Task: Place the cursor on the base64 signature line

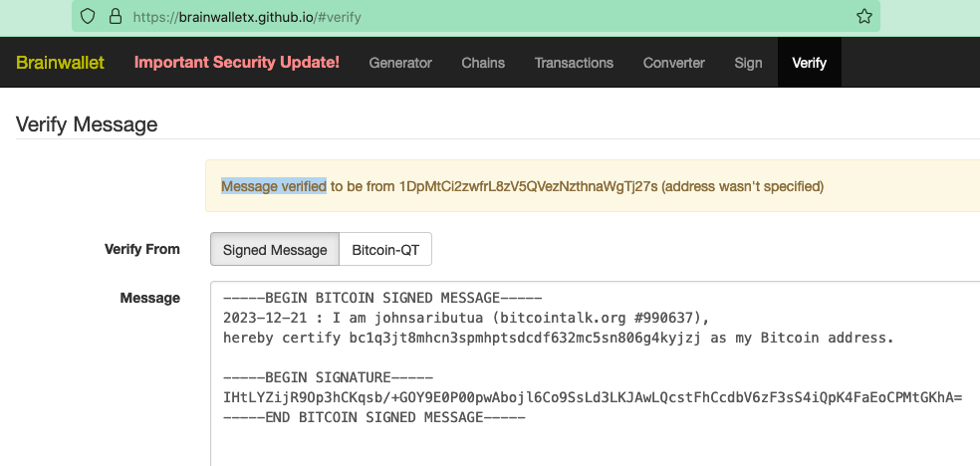Action: (x=592, y=397)
